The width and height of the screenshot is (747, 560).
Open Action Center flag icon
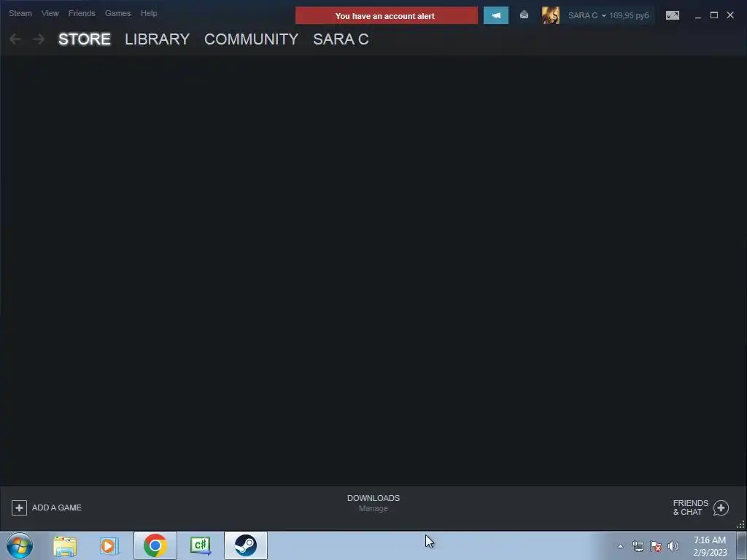click(x=656, y=546)
